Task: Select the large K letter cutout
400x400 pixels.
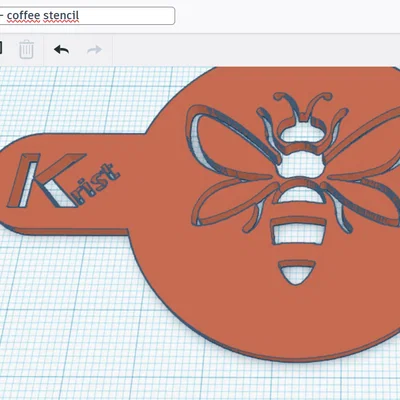Action: pyautogui.click(x=46, y=180)
